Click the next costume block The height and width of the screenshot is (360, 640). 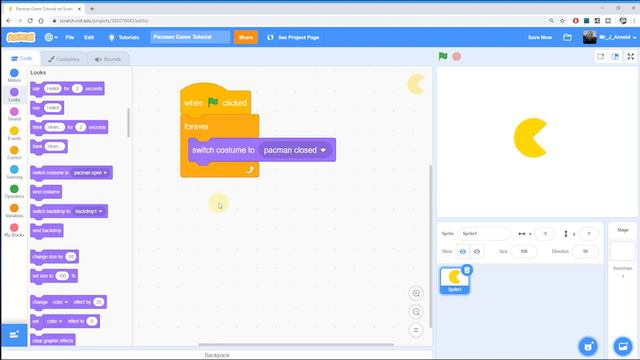tap(46, 192)
